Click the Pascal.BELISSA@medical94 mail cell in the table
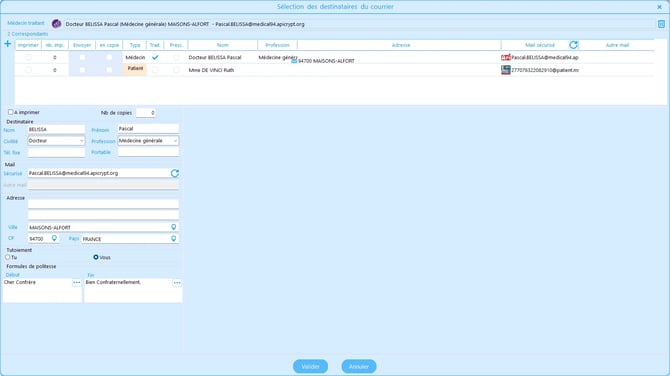Image resolution: width=670 pixels, height=376 pixels. pyautogui.click(x=545, y=57)
